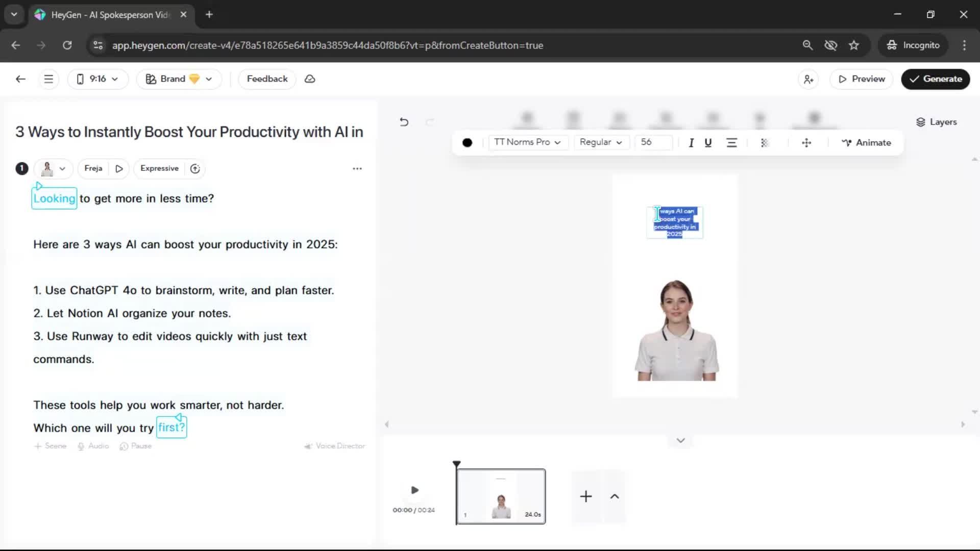Open text alignment options

[x=731, y=143]
